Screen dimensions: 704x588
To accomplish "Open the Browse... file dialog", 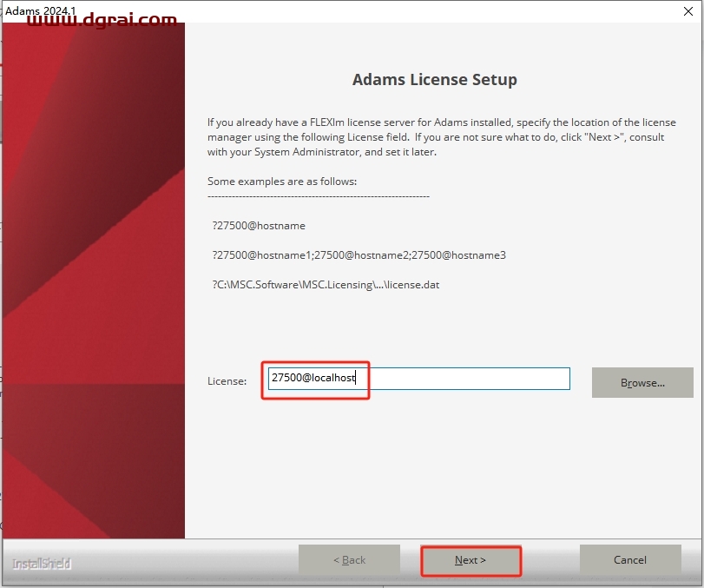I will click(642, 383).
